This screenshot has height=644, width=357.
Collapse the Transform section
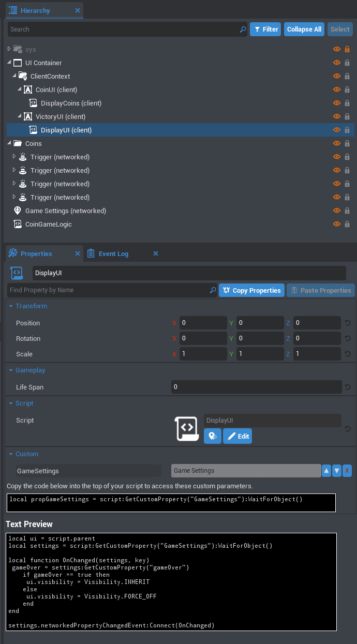11,306
